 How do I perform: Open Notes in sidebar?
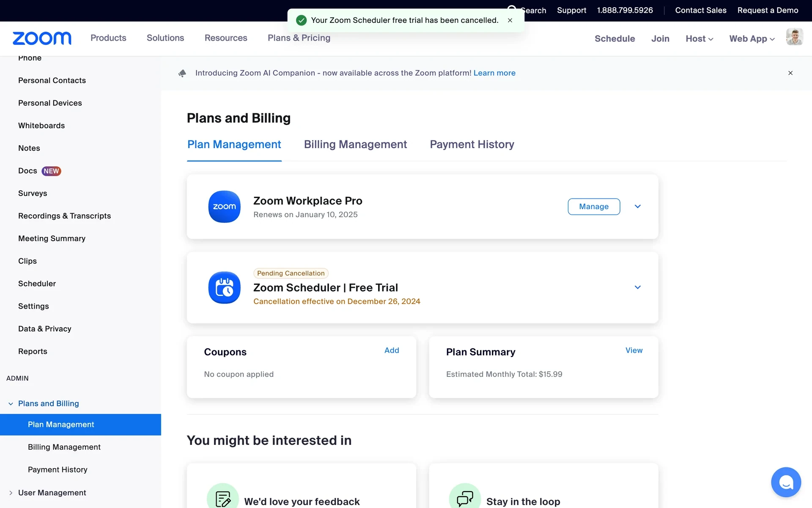pyautogui.click(x=29, y=148)
